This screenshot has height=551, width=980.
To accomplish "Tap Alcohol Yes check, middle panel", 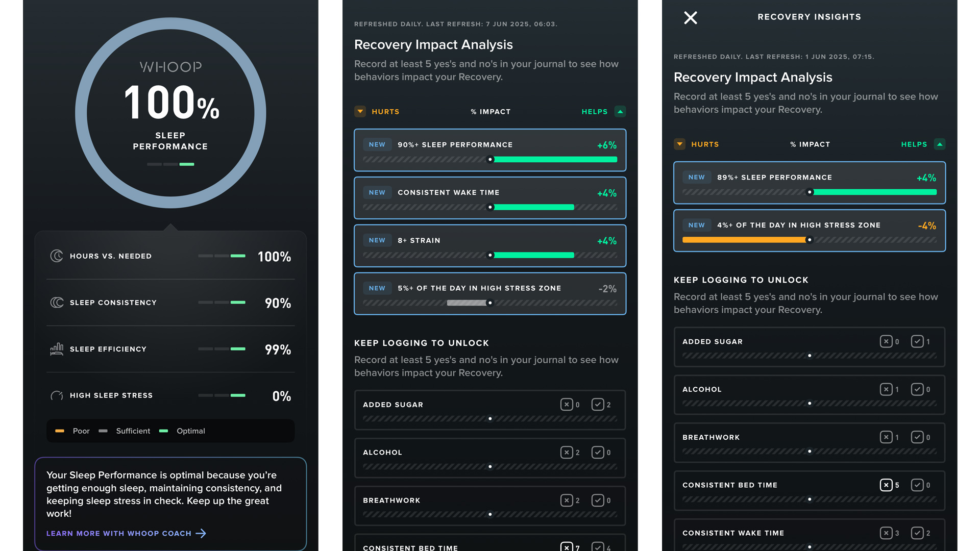I will (x=598, y=452).
